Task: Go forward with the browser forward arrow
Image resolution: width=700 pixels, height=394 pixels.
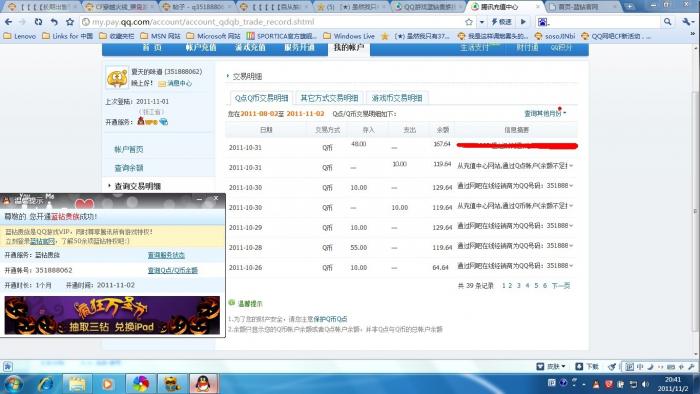Action: [22, 22]
